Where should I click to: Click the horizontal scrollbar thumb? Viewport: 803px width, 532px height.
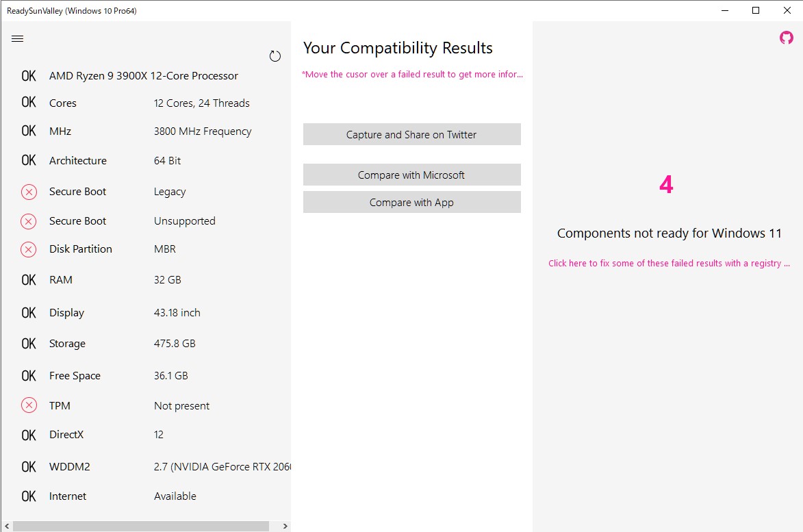[x=140, y=527]
